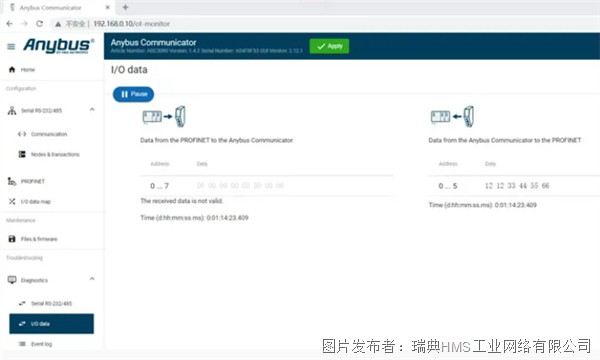Select Diagnostics in the sidebar
This screenshot has height=360, width=600.
coord(34,280)
